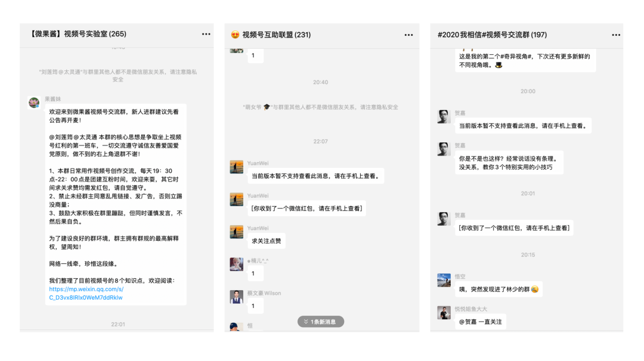This screenshot has height=361, width=644.
Task: Open more options in 视频号实验室 chat
Action: click(206, 34)
